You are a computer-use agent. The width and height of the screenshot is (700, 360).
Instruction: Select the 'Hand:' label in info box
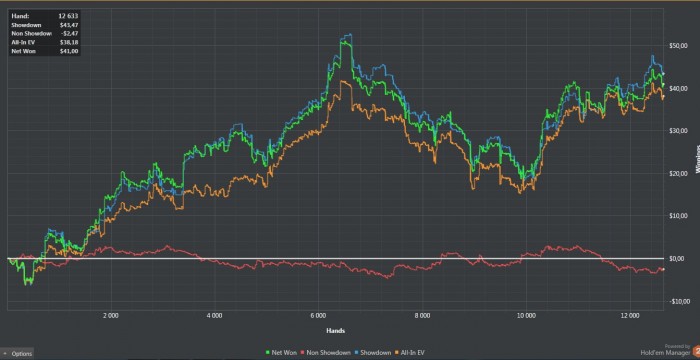pos(20,16)
